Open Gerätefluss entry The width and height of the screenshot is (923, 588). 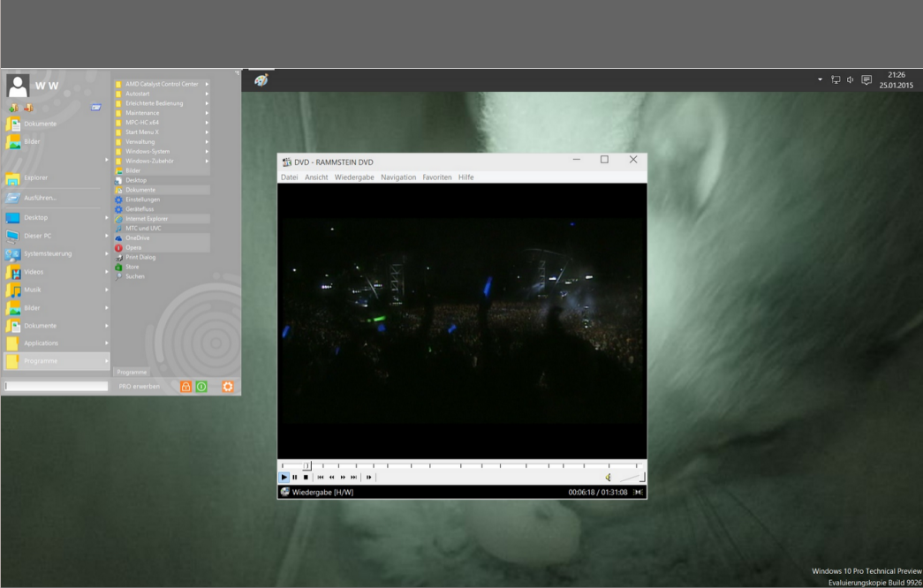click(162, 209)
